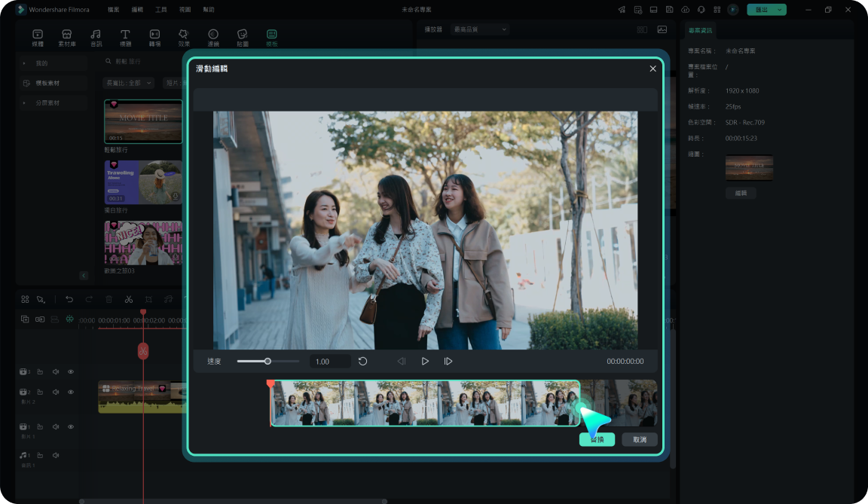
Task: Open the 檔案 (File) menu
Action: coord(114,9)
